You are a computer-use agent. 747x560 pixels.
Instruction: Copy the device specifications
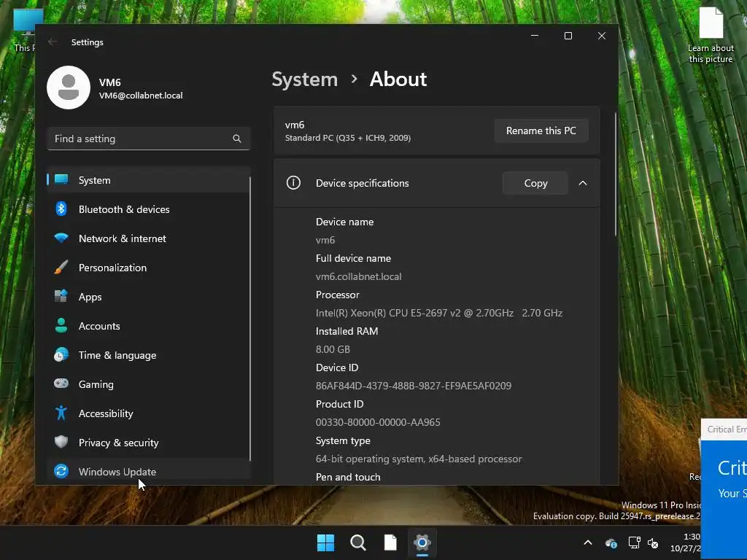(535, 183)
